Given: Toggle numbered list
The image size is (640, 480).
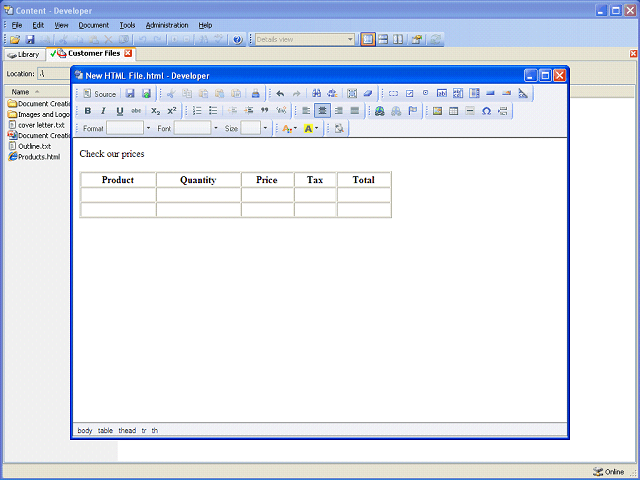Looking at the screenshot, I should (x=197, y=111).
